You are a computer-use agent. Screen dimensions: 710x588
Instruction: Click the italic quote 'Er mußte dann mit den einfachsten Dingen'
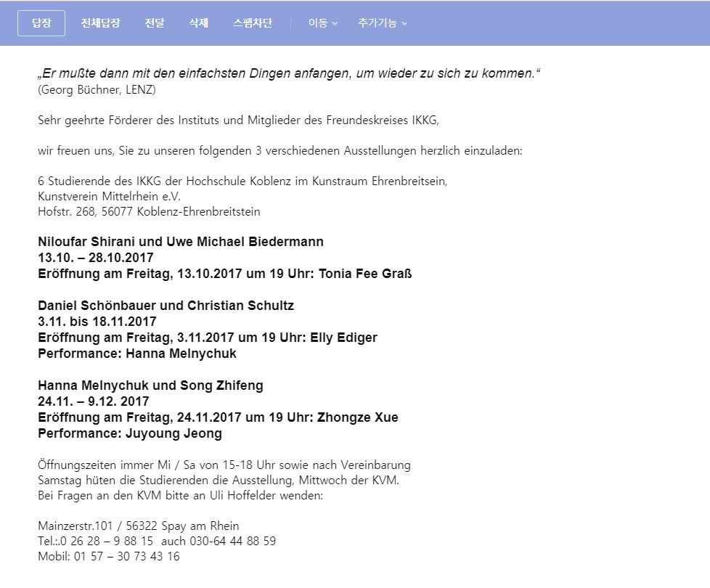click(x=289, y=73)
